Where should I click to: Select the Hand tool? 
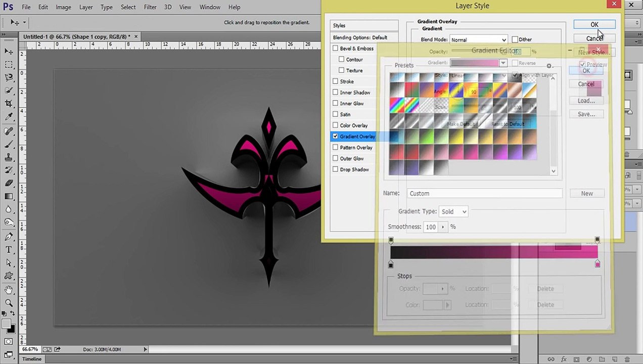tap(9, 290)
